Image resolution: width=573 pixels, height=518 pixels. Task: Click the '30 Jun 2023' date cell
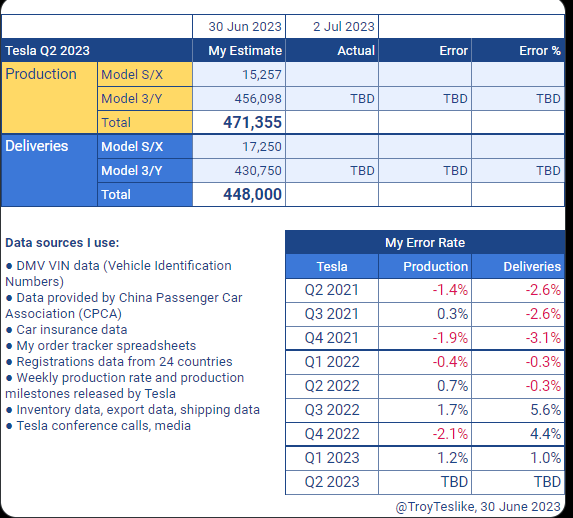tap(239, 26)
